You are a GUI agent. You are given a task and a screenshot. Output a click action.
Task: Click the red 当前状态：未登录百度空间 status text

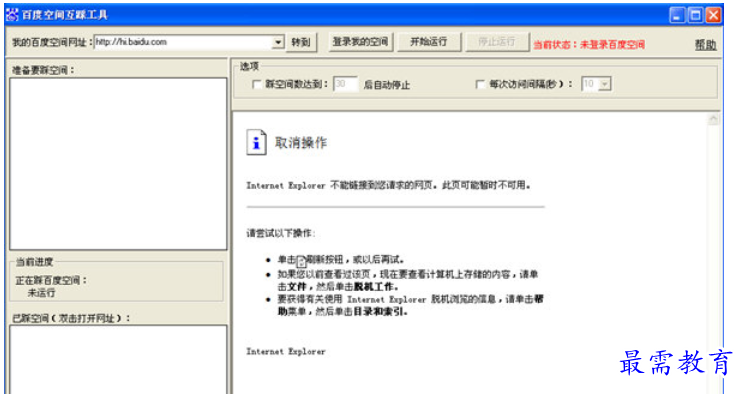pos(589,45)
